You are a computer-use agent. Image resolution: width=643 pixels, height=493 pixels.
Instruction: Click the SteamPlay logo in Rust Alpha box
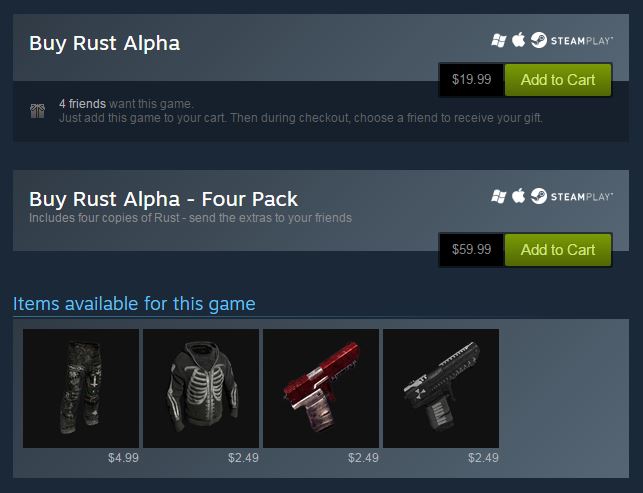tap(572, 40)
